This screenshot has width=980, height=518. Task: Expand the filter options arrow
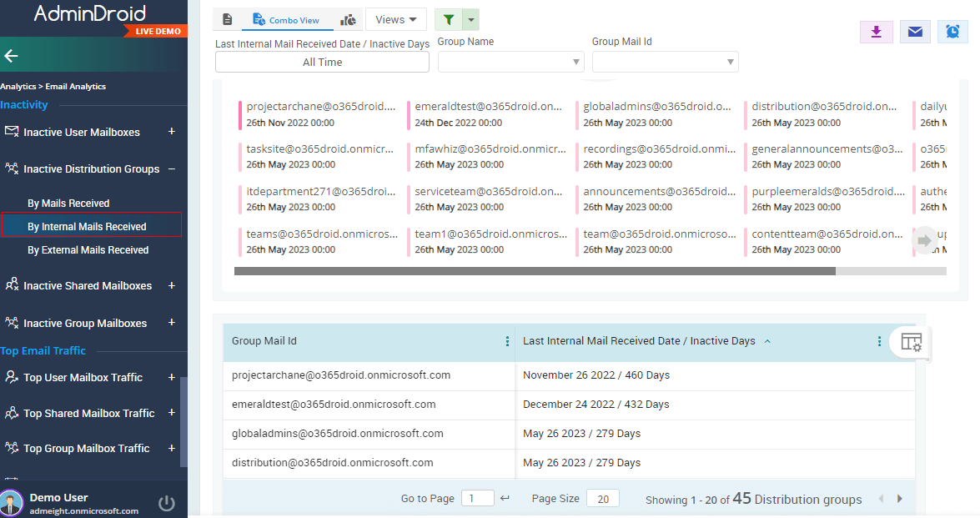click(471, 20)
